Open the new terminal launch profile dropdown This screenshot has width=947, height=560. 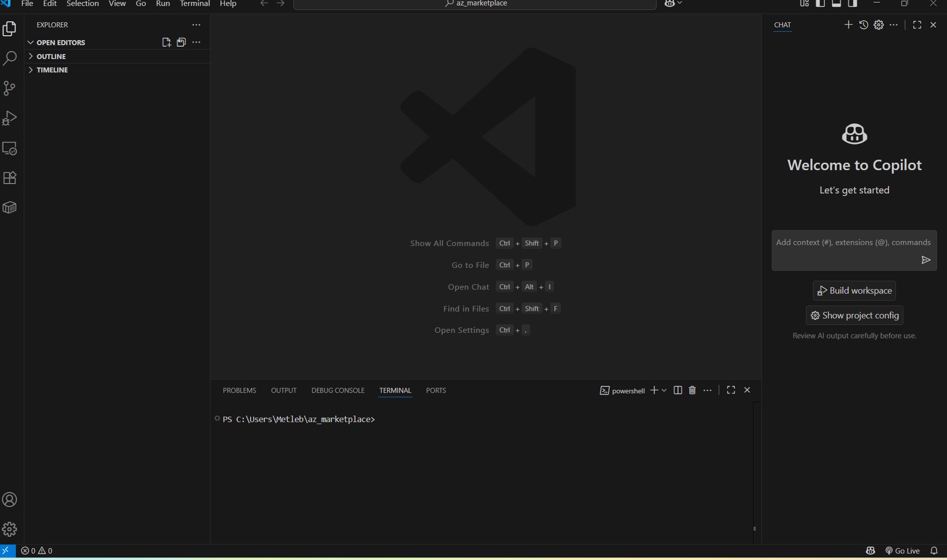664,390
